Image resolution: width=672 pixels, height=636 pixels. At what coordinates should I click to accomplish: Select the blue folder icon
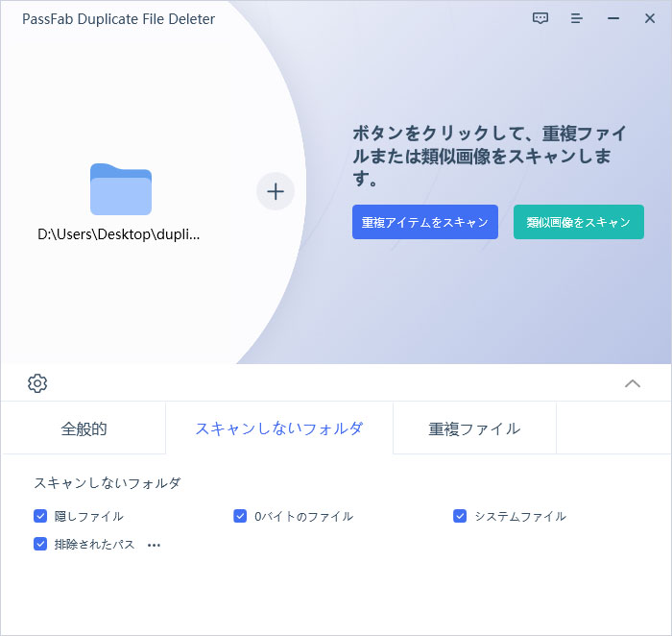pyautogui.click(x=121, y=189)
